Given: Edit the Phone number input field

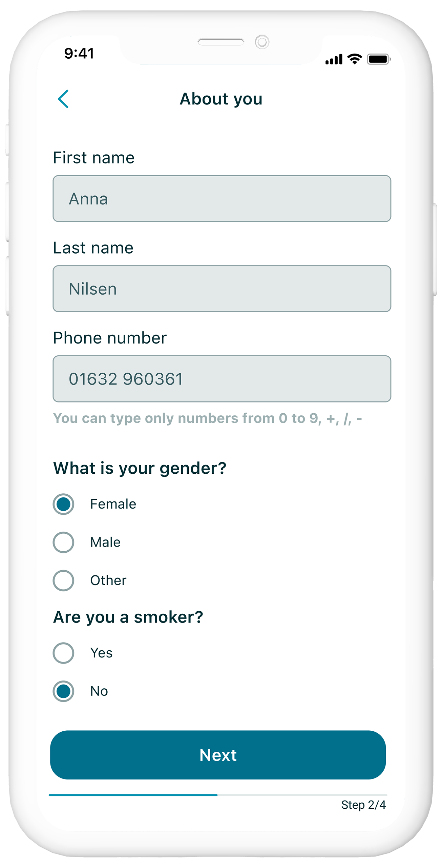Looking at the screenshot, I should point(222,379).
